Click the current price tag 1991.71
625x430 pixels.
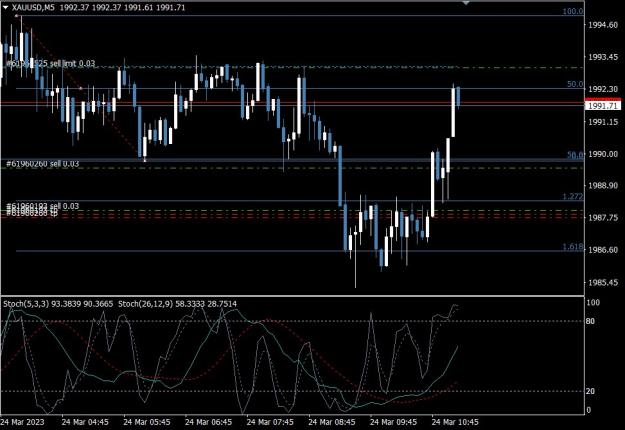click(603, 106)
